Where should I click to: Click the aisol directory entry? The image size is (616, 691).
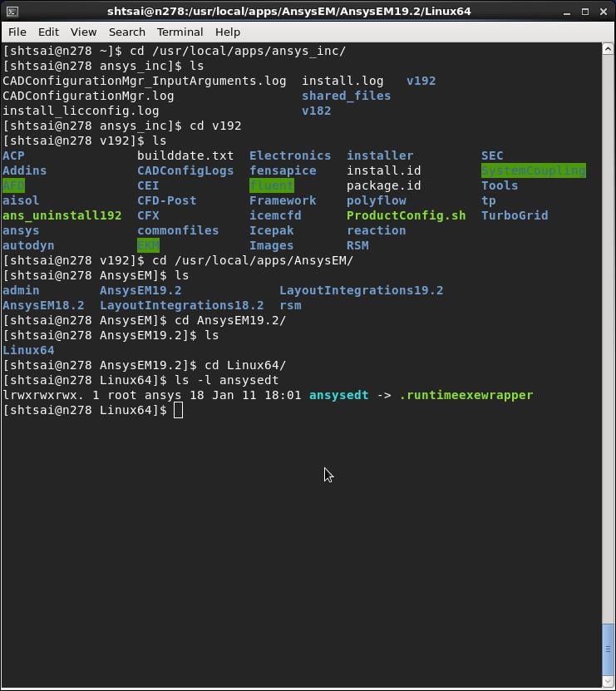tap(21, 200)
